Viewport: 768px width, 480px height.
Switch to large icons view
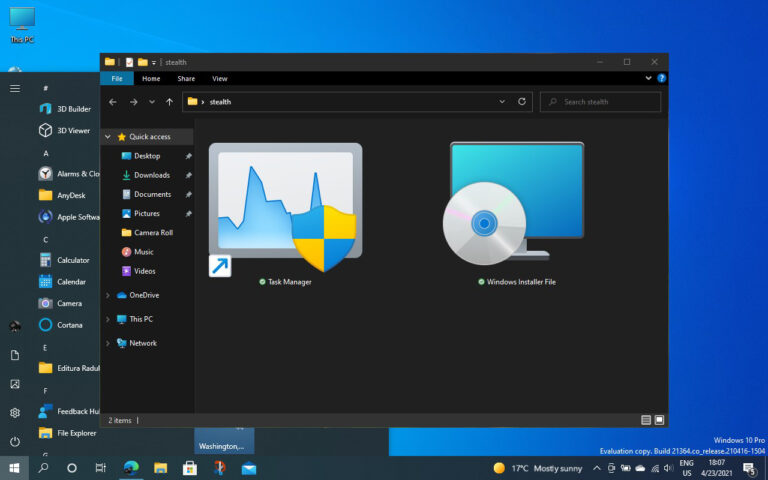coord(660,420)
